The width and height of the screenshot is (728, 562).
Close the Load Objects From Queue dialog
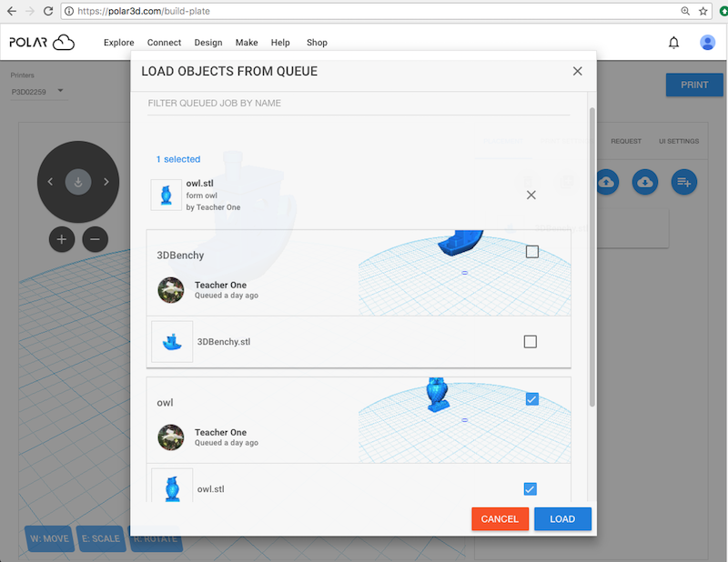pos(577,71)
